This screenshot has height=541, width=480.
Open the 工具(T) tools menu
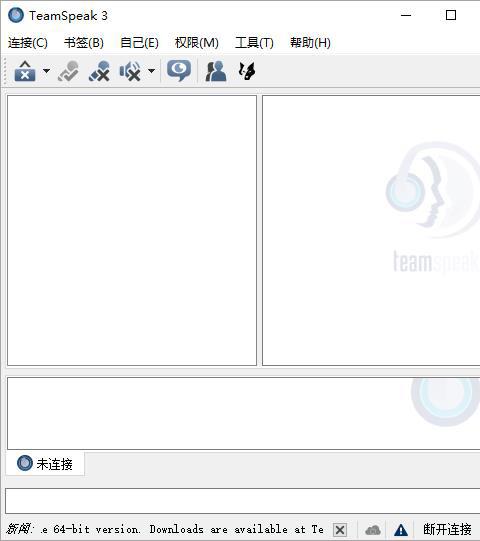click(254, 43)
